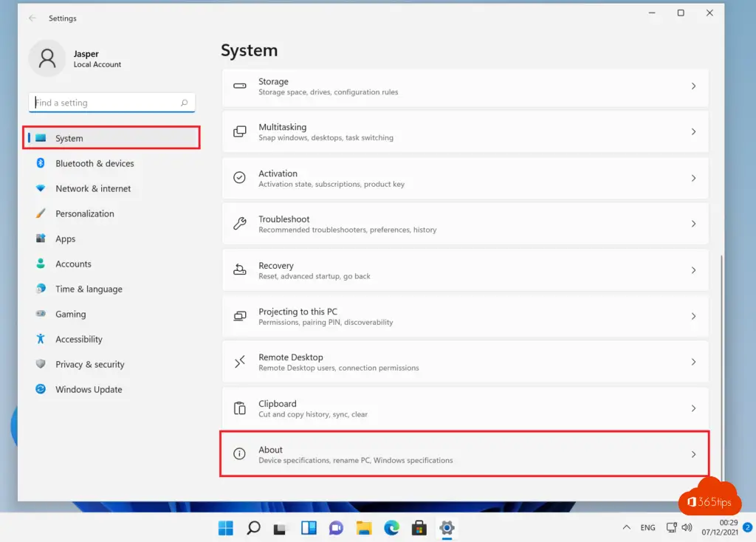Select the Accessibility sidebar icon
Viewport: 756px width, 542px height.
click(x=41, y=339)
